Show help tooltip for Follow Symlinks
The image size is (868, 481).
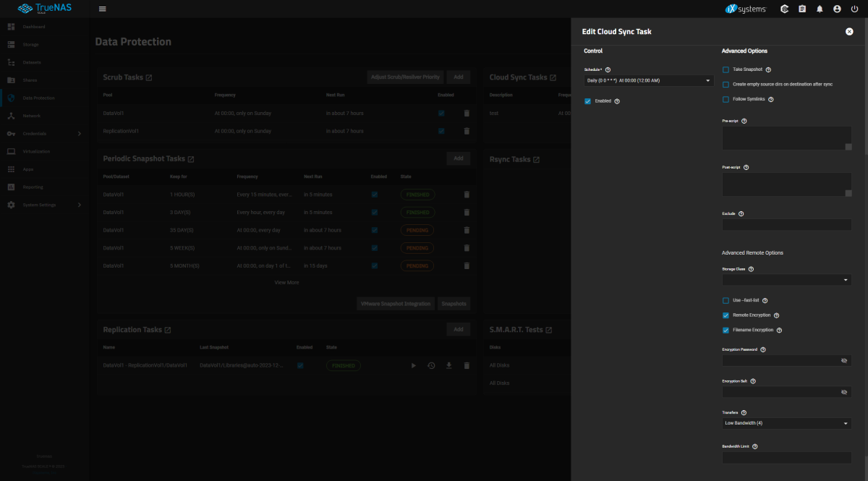771,99
